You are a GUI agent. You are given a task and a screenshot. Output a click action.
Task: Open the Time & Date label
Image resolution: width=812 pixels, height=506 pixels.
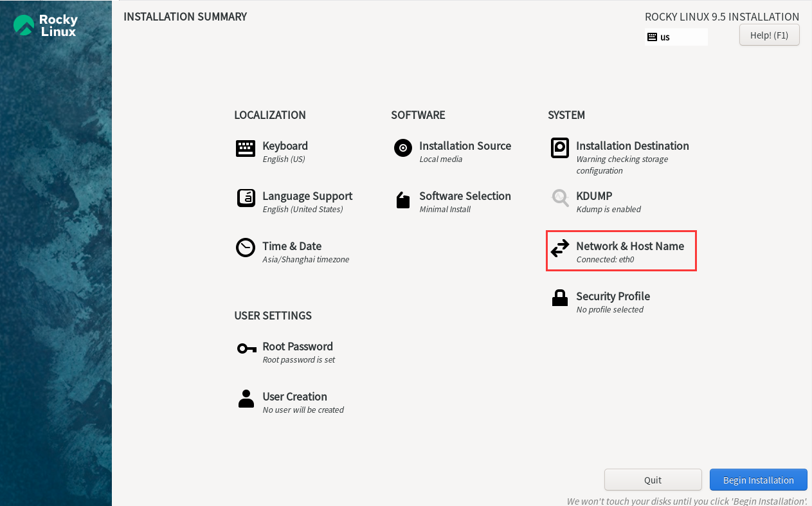[291, 246]
